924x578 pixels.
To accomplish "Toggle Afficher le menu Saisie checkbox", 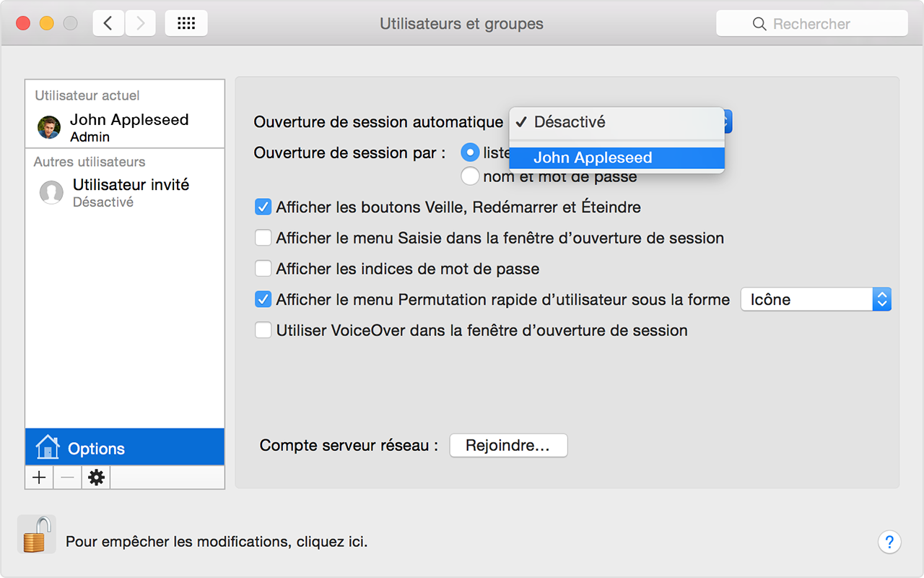I will pyautogui.click(x=263, y=238).
